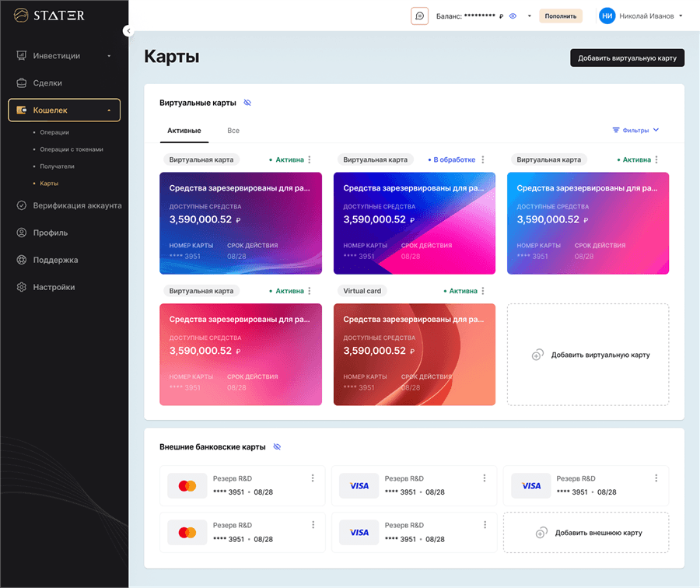The height and width of the screenshot is (588, 700).
Task: Toggle visibility of Виртуальные карты section
Action: 247,103
